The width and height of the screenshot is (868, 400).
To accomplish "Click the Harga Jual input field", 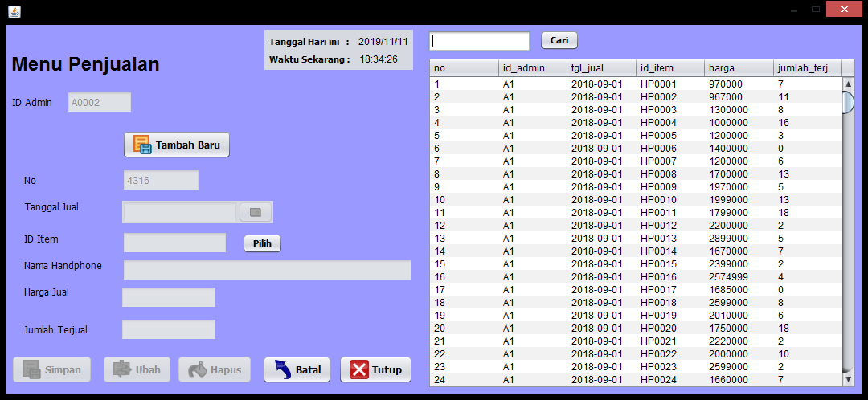I will [x=169, y=297].
